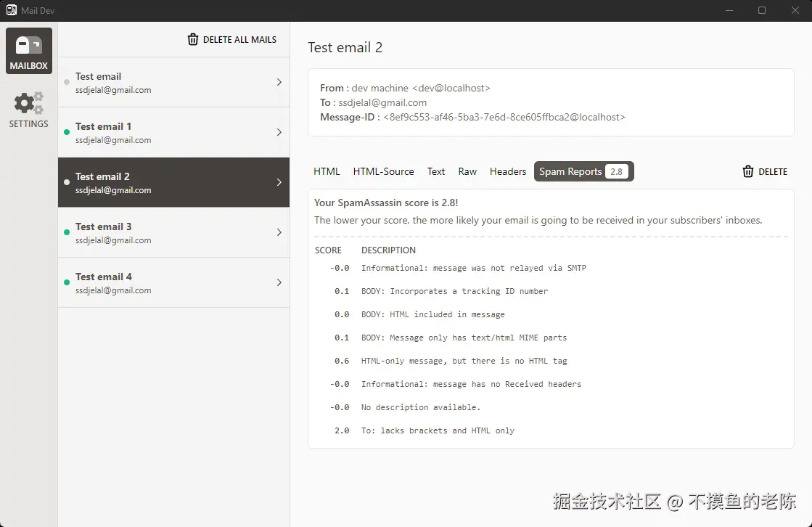This screenshot has width=812, height=527.
Task: Click the 2.8 spam score badge
Action: 616,171
